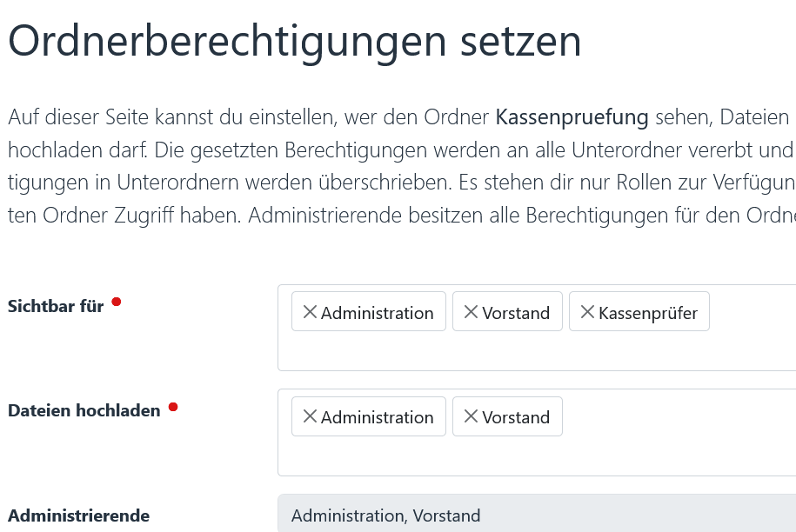This screenshot has height=532, width=796.
Task: Click the disabled Administrierende field
Action: [537, 515]
